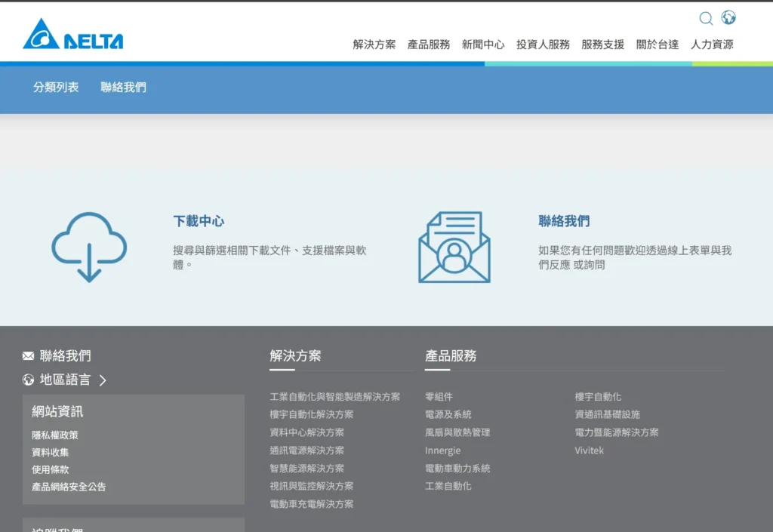
Task: Open the 解決方案 navigation menu
Action: (374, 45)
